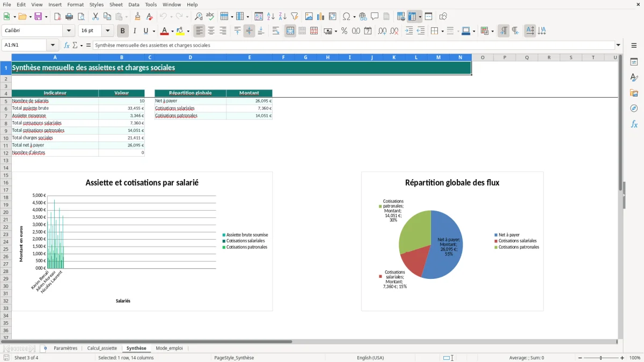This screenshot has width=644, height=362.
Task: Switch to Calcul_assiette sheet tab
Action: pyautogui.click(x=102, y=348)
